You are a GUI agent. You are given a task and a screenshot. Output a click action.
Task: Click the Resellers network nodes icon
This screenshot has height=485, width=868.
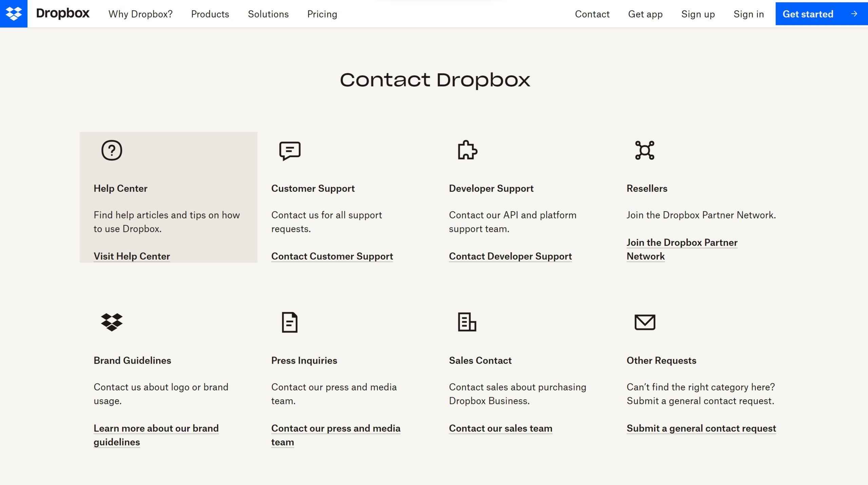click(645, 150)
